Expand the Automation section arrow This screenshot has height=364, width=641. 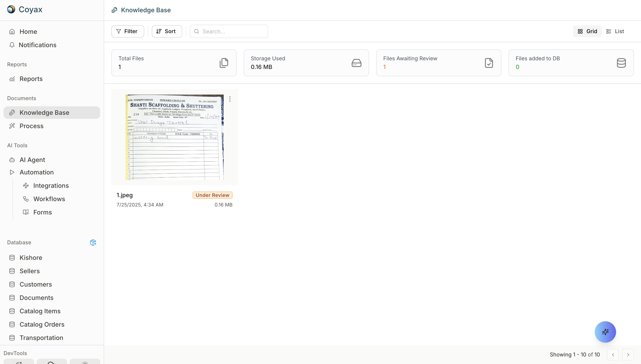coord(12,172)
